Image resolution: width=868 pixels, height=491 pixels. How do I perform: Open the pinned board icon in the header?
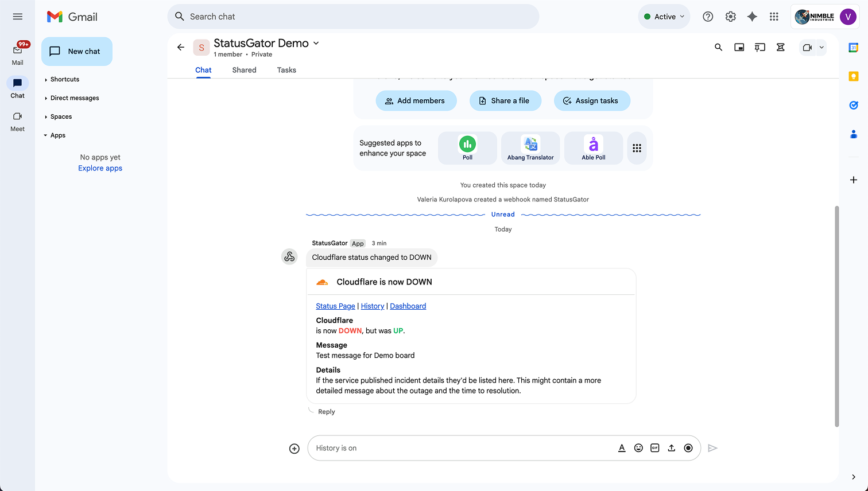[760, 48]
